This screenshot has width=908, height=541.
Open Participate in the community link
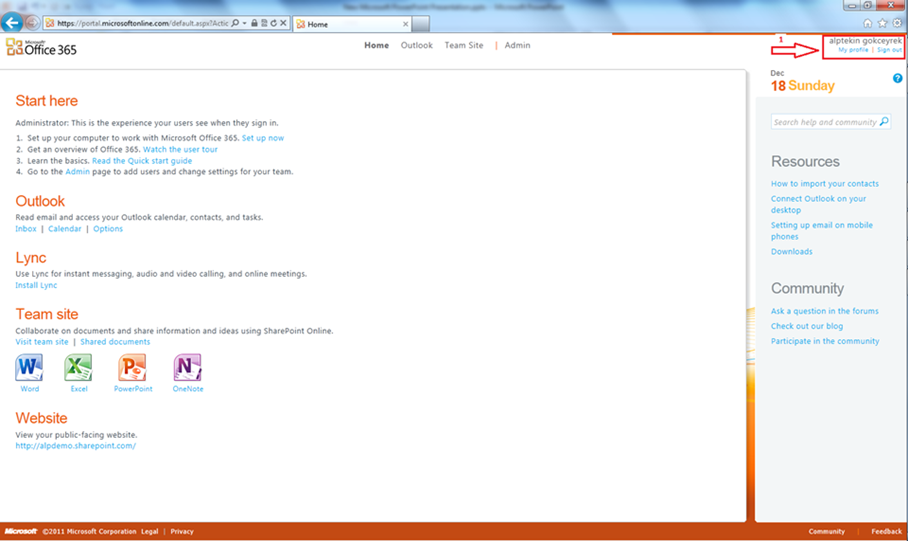[x=825, y=341]
